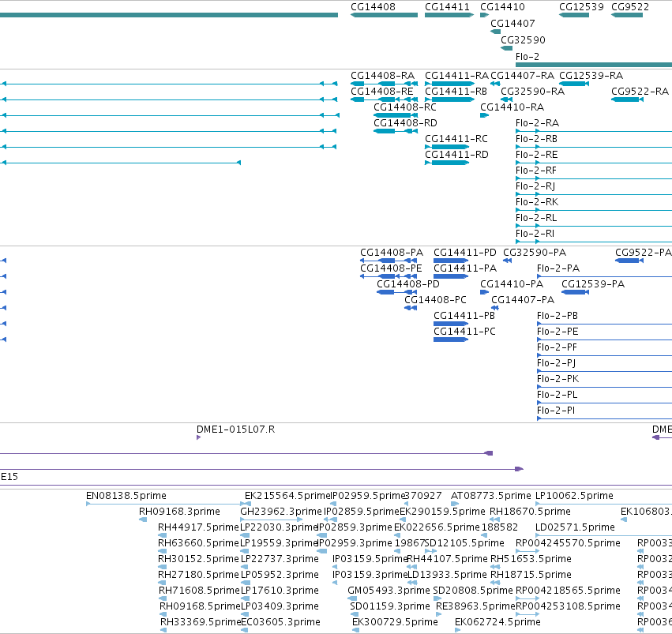The image size is (672, 634).
Task: Select the CG14411-PD protein
Action: [x=465, y=253]
